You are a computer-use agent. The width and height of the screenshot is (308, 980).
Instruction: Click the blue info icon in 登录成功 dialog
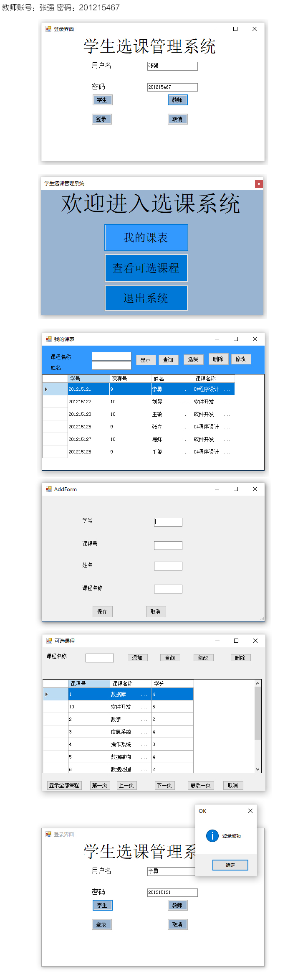[x=212, y=836]
